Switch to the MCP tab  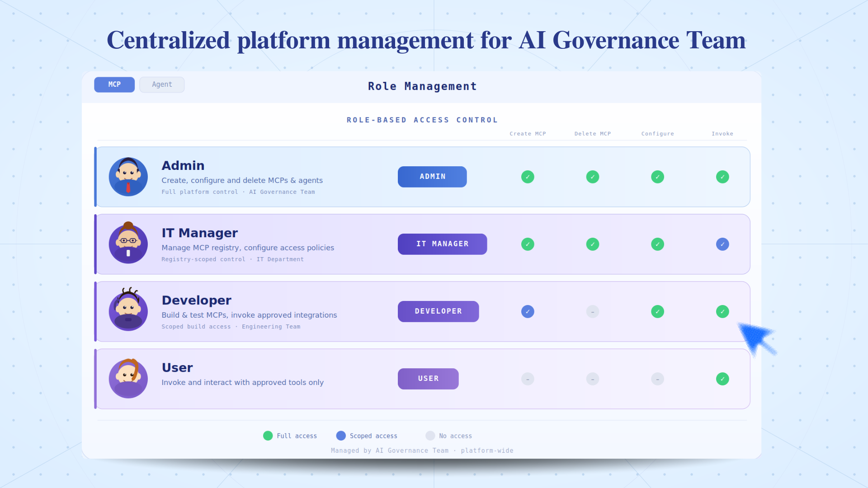(x=114, y=84)
